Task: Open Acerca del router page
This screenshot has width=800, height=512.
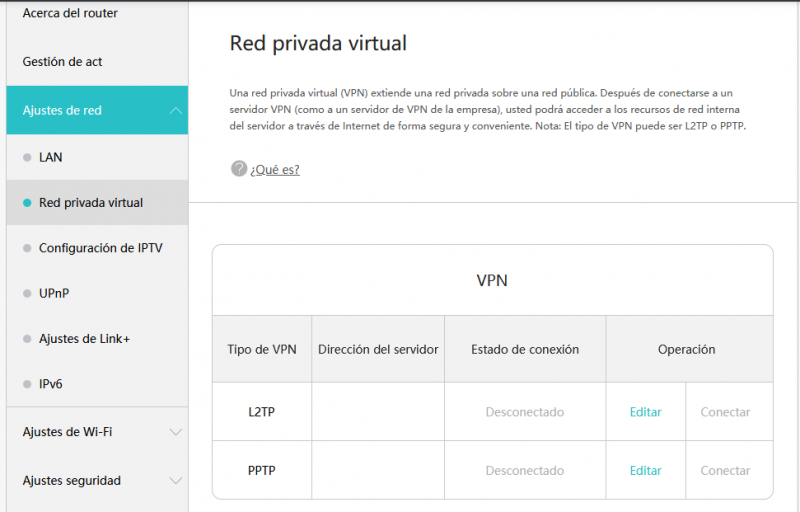Action: (x=70, y=13)
